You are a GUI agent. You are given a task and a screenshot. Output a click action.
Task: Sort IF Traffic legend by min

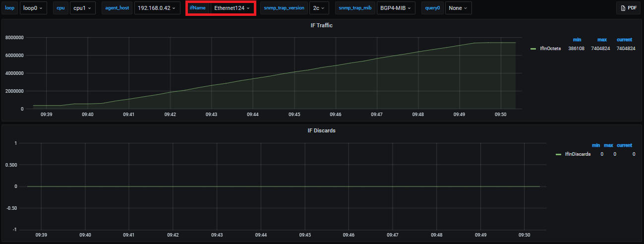pyautogui.click(x=577, y=40)
